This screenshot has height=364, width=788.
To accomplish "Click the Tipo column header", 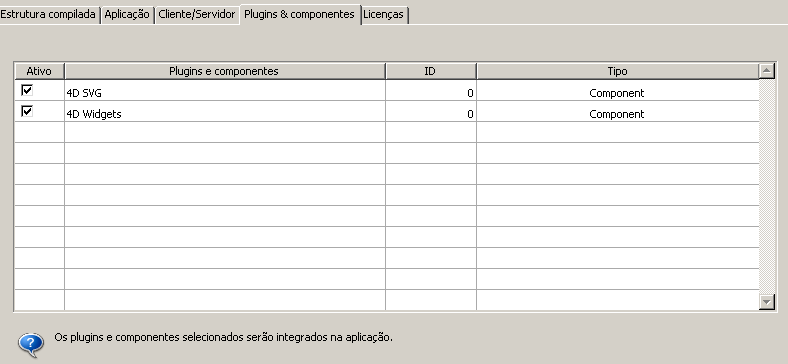I will point(618,71).
